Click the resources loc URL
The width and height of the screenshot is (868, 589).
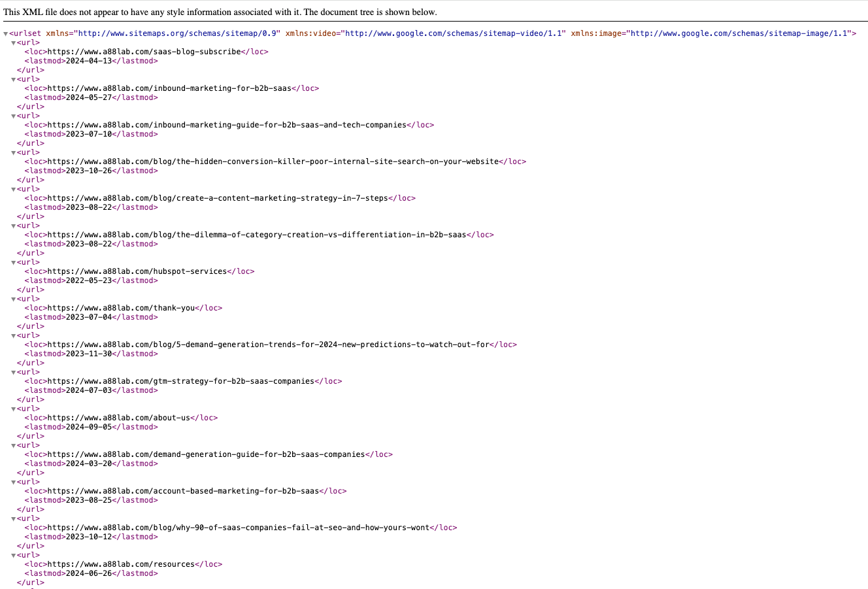[121, 564]
